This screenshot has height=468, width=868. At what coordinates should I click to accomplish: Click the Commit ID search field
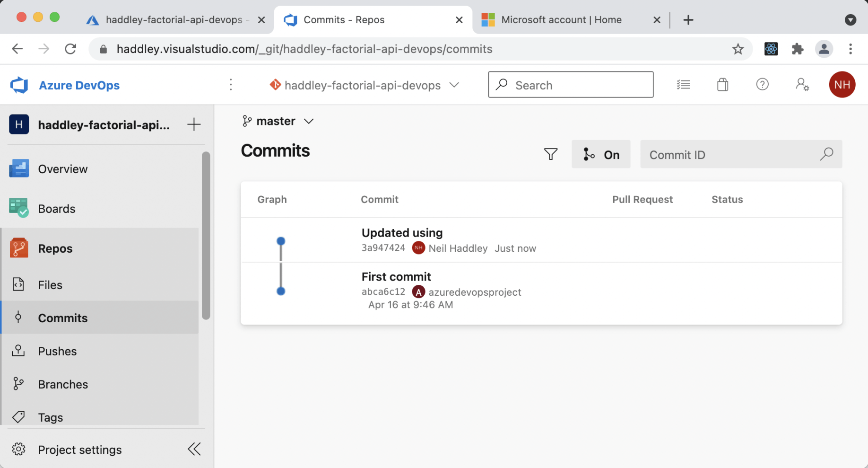730,155
